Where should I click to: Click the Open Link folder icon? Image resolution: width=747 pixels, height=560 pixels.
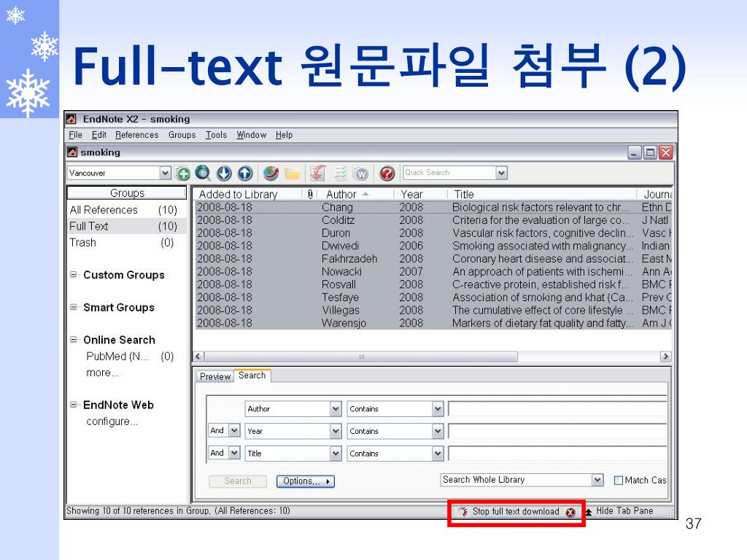(x=292, y=174)
